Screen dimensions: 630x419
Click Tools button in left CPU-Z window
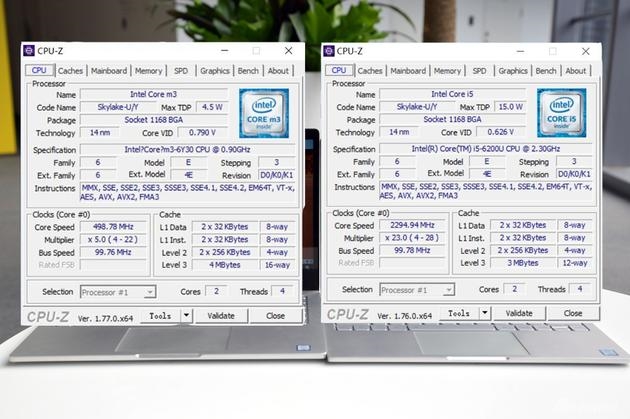[160, 316]
